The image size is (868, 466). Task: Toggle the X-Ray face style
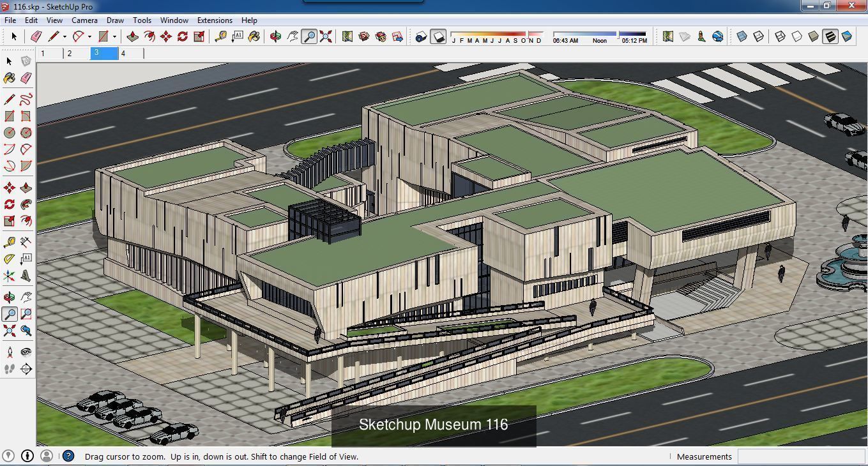coord(742,36)
